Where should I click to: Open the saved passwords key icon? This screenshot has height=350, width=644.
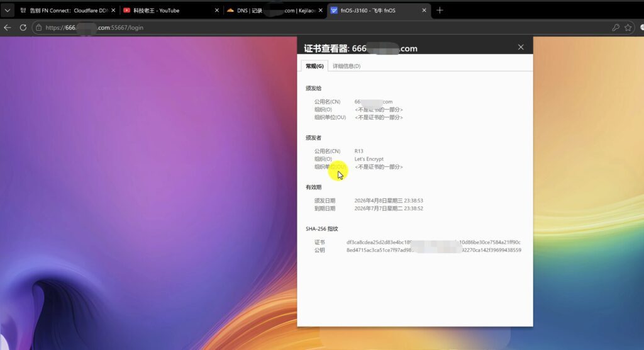[615, 28]
